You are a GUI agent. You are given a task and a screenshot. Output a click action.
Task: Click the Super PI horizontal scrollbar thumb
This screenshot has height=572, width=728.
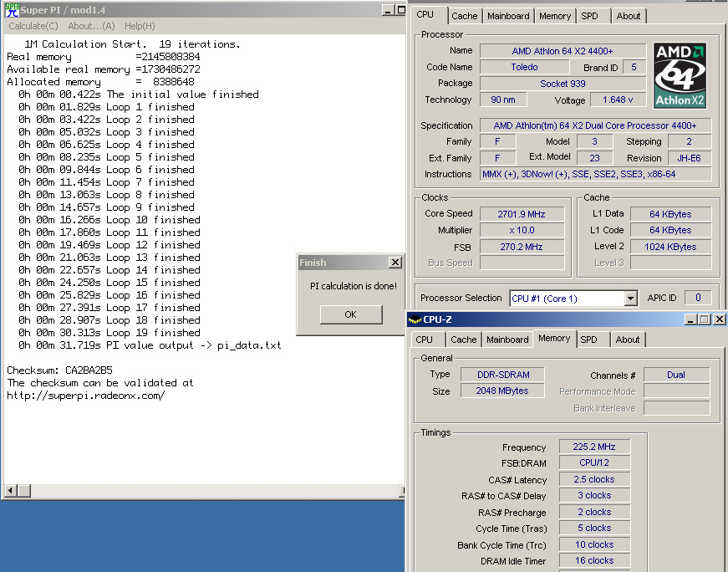point(24,490)
